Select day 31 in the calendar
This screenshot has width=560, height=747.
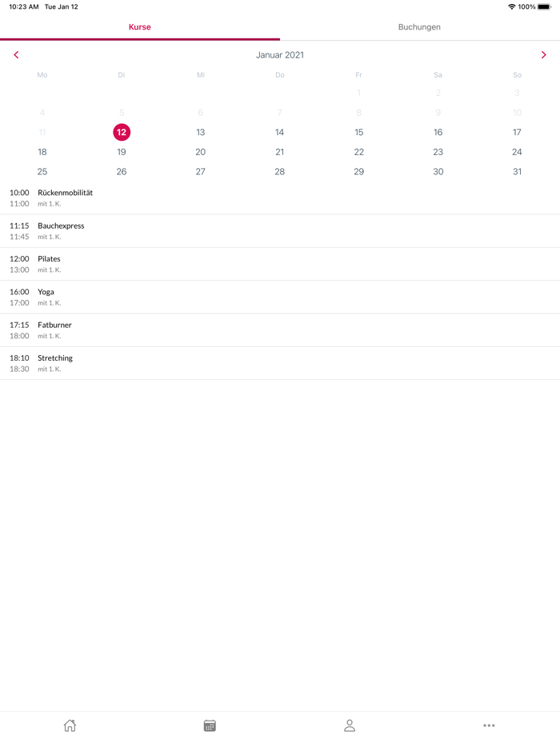point(517,171)
